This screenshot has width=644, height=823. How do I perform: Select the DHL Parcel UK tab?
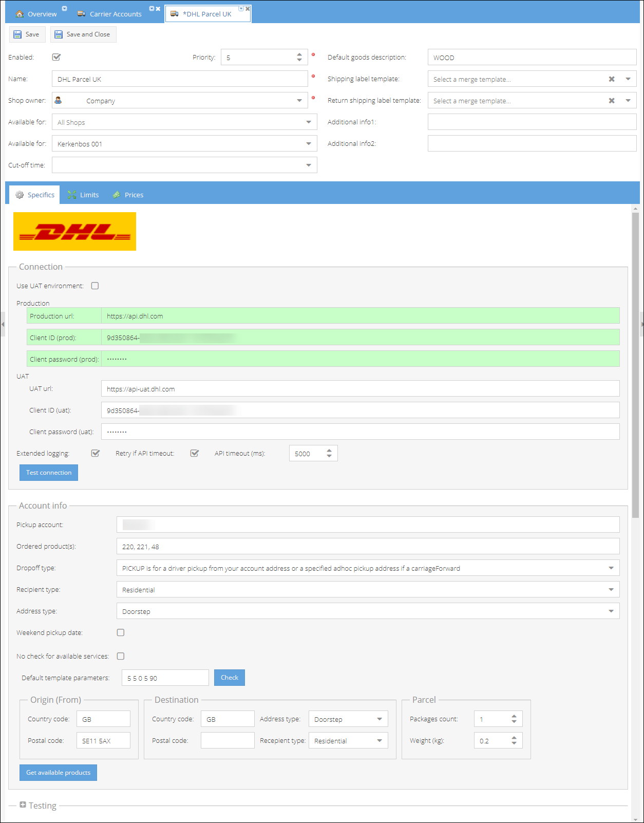(208, 14)
